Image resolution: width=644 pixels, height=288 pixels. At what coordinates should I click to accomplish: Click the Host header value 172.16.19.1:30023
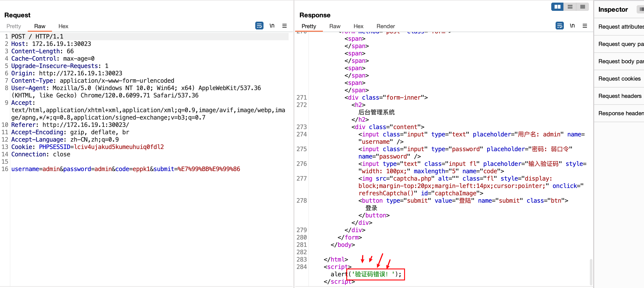click(x=62, y=44)
